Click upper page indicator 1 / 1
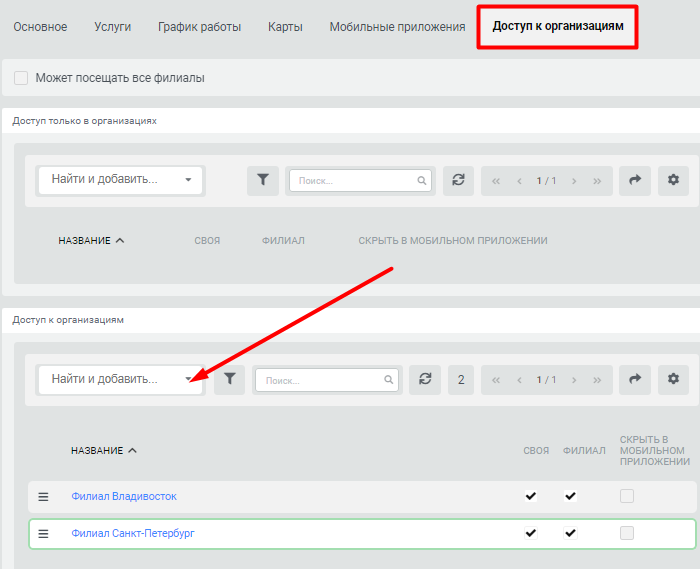700x569 pixels. coord(546,181)
